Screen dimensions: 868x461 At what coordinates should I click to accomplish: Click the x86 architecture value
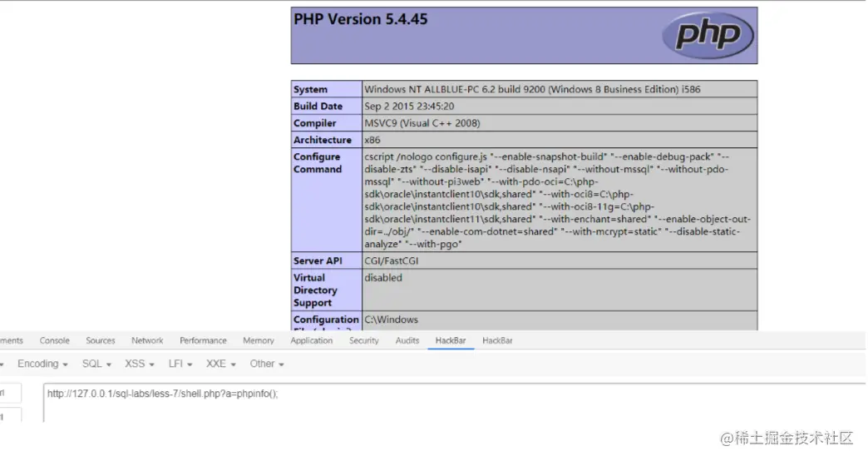(372, 140)
